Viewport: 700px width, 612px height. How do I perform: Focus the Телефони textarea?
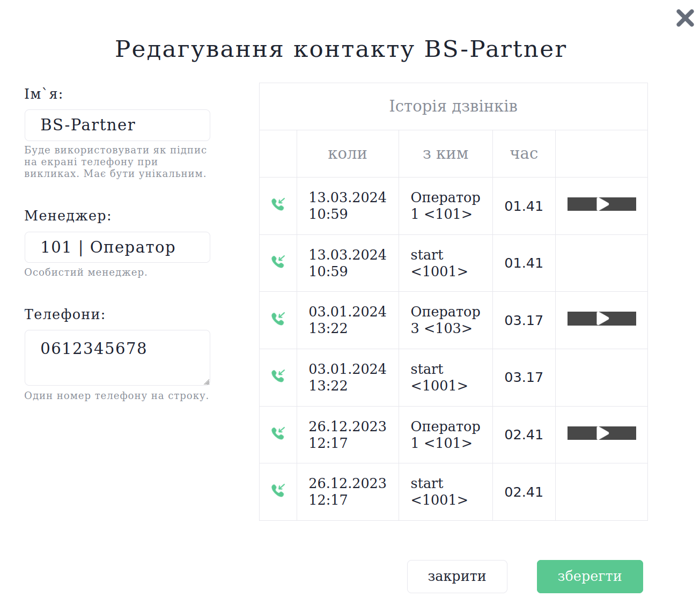point(117,357)
